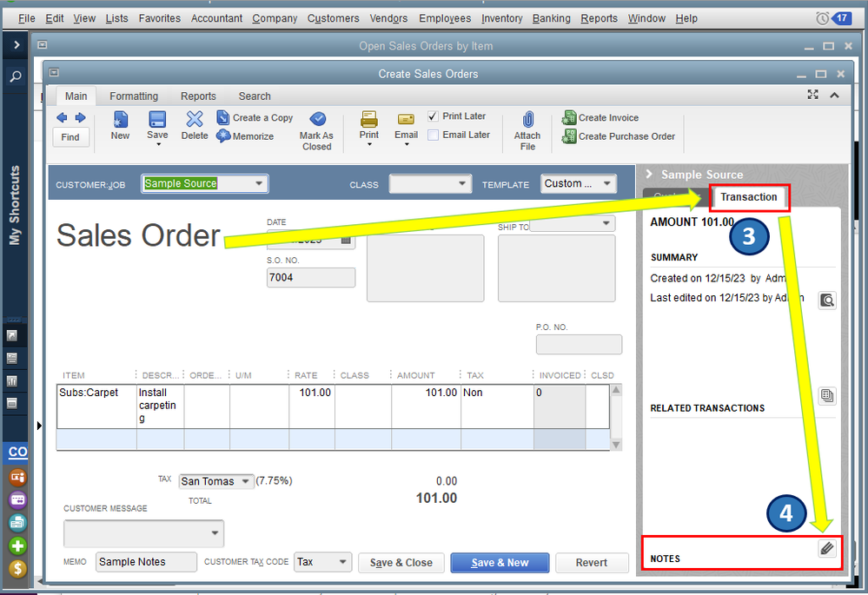
Task: Open the Banking menu
Action: 552,18
